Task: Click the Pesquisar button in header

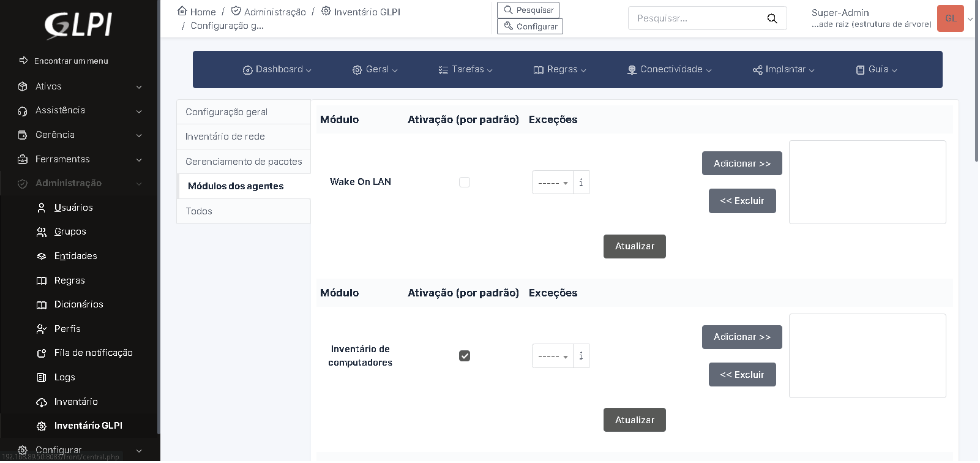Action: pyautogui.click(x=528, y=10)
